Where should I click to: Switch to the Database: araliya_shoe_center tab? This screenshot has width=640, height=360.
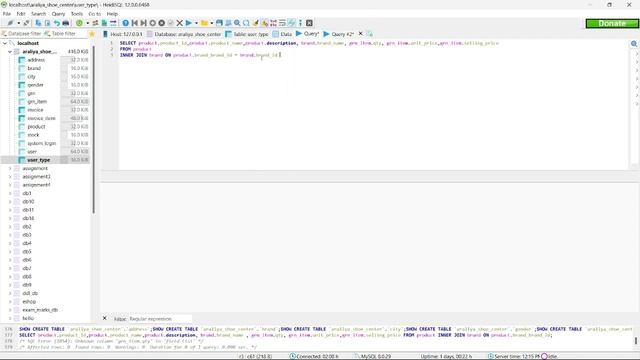click(x=184, y=34)
